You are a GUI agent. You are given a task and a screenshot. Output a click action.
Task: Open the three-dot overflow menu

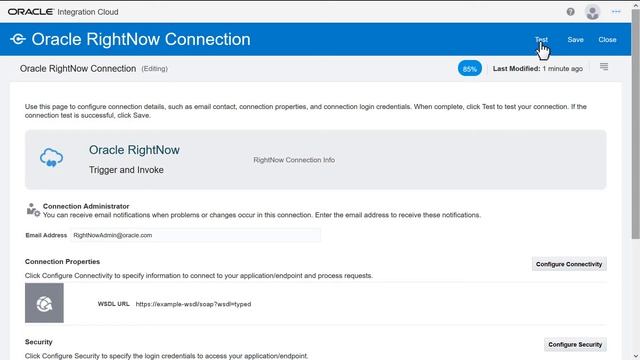[x=616, y=12]
